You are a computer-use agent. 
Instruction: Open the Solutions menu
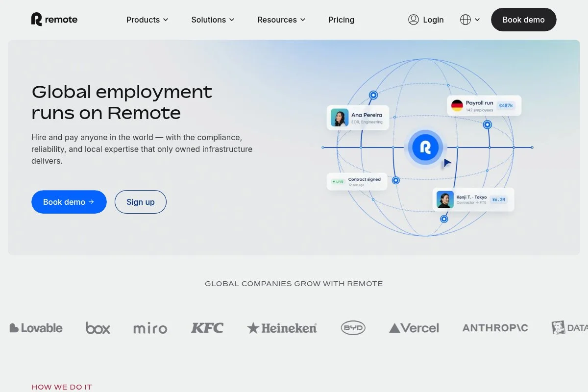click(x=213, y=20)
